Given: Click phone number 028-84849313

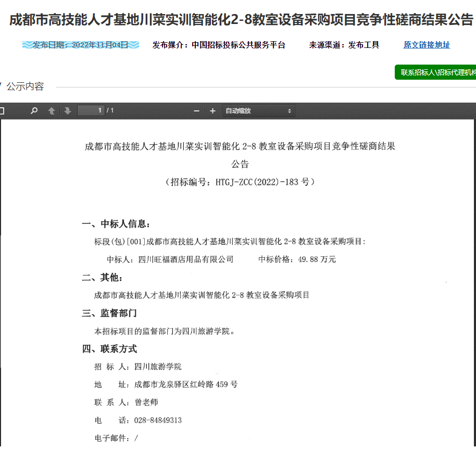Looking at the screenshot, I should [x=158, y=420].
